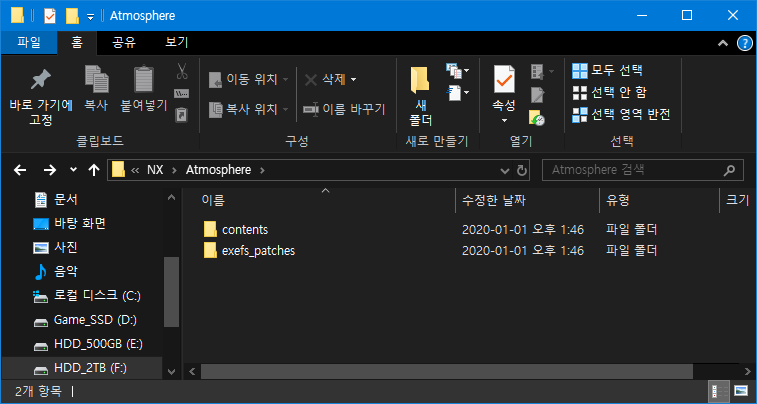Click the Atmosphere search (검색) box

(643, 170)
